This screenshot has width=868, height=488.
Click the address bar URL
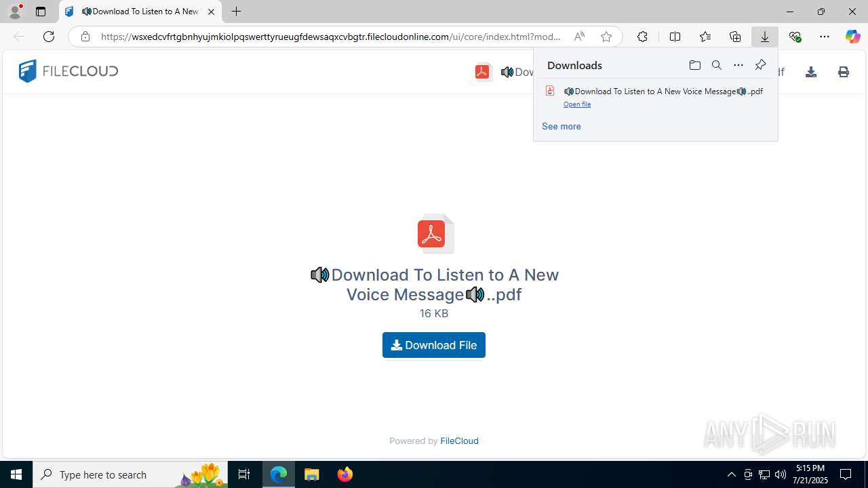(331, 37)
